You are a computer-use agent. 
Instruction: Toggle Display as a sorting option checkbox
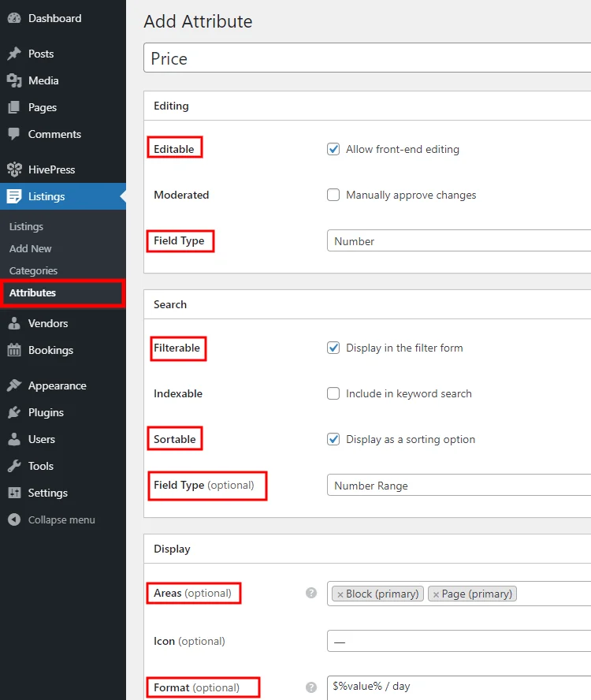pos(333,439)
